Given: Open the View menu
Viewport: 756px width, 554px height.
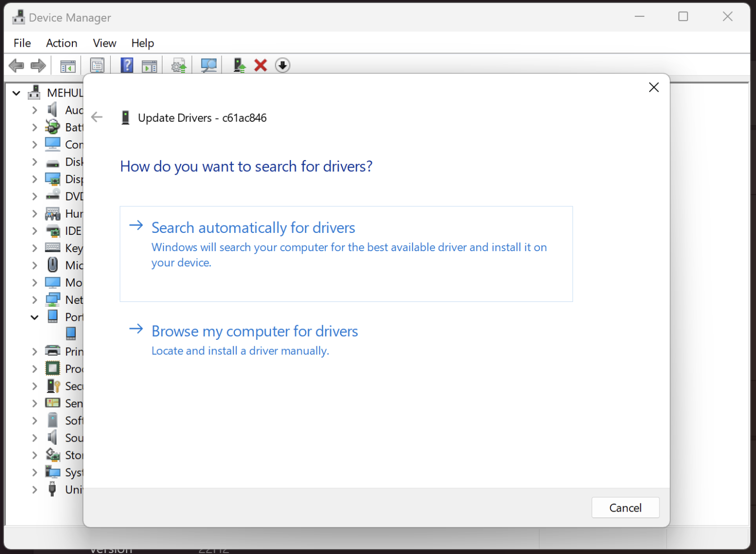Looking at the screenshot, I should tap(104, 43).
